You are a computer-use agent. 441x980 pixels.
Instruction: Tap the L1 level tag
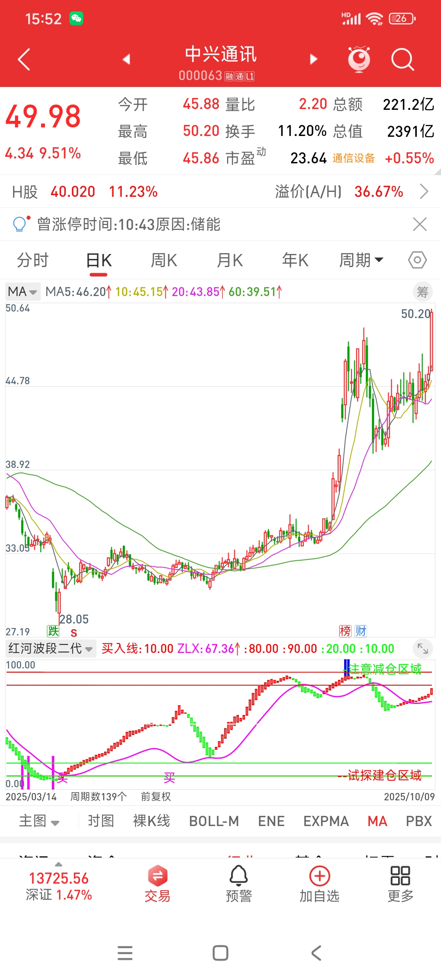tap(249, 76)
